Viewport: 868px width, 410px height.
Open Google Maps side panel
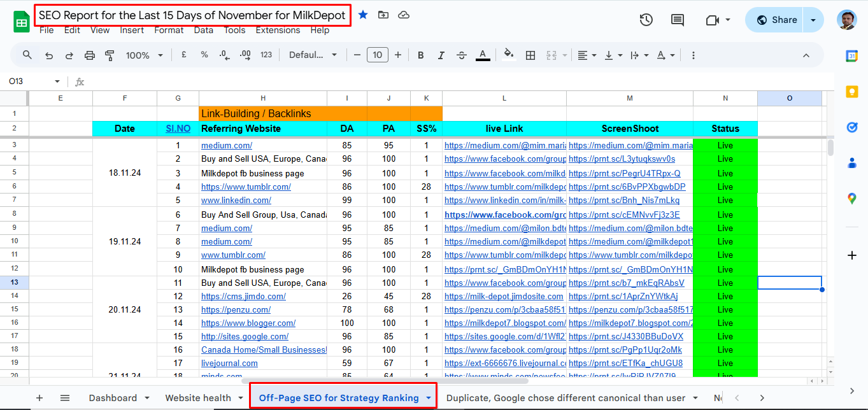coord(851,199)
